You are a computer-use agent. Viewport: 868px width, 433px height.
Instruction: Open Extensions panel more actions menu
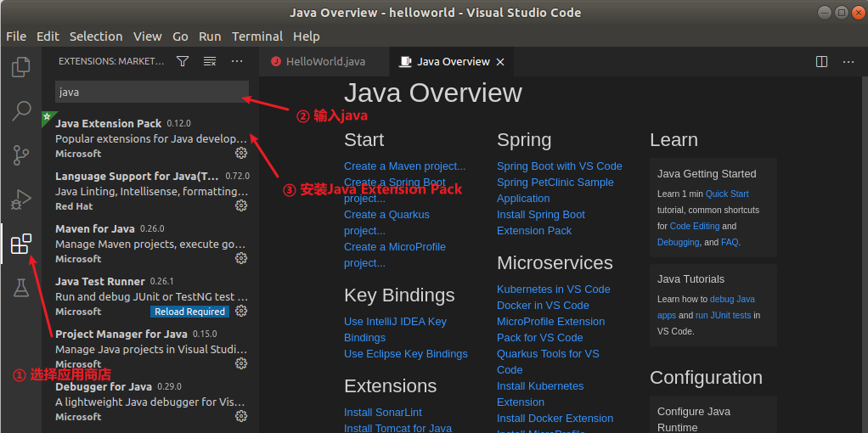[x=237, y=61]
